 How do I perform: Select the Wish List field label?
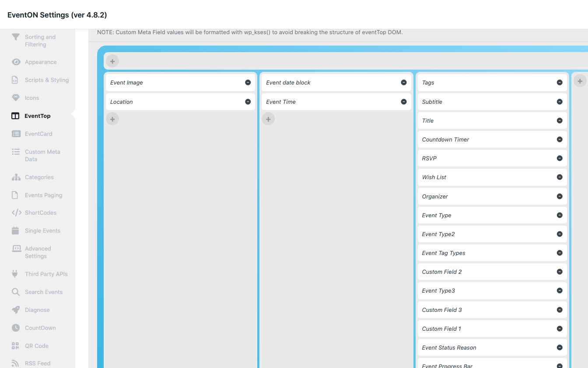click(434, 177)
